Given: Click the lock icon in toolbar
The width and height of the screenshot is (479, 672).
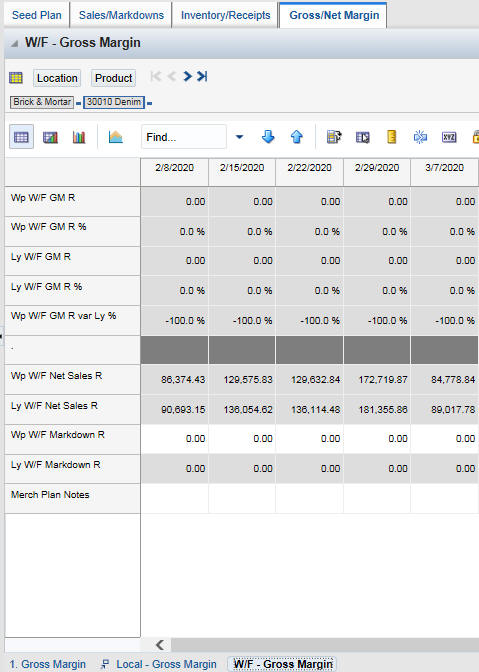Looking at the screenshot, I should coord(476,137).
